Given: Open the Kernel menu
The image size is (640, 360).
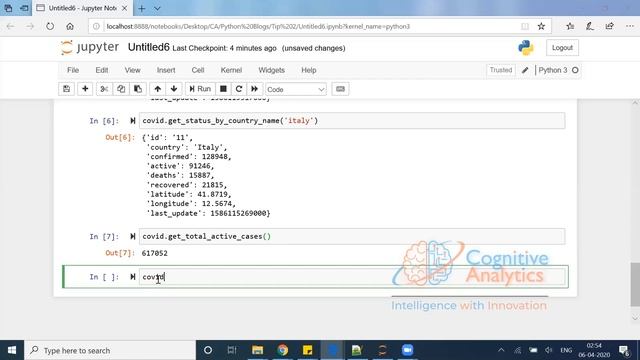Looking at the screenshot, I should (x=231, y=70).
